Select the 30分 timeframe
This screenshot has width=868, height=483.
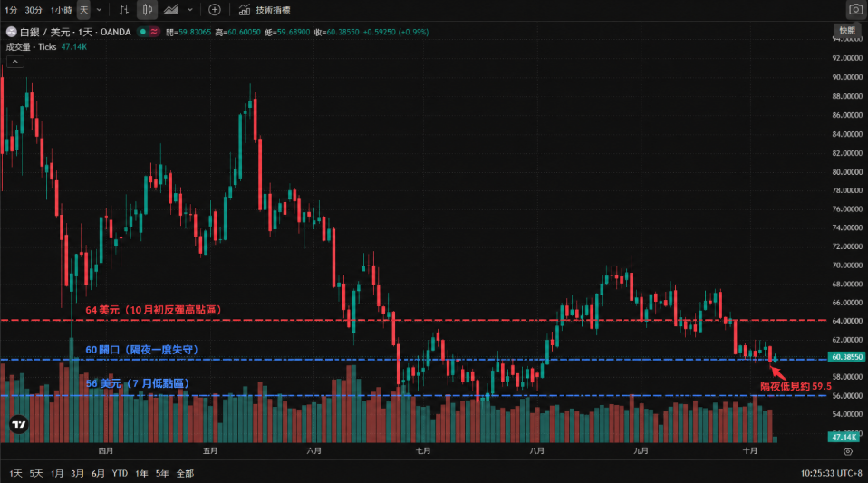click(34, 10)
